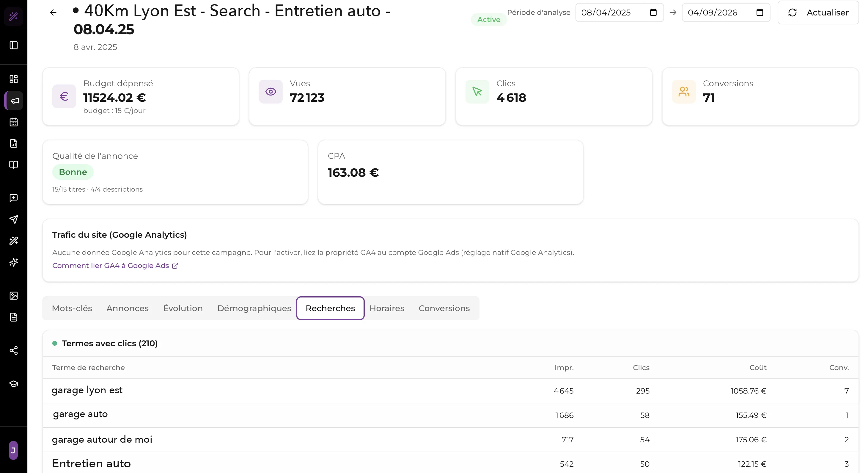The image size is (868, 473).
Task: Click the Coût column header
Action: tap(758, 367)
